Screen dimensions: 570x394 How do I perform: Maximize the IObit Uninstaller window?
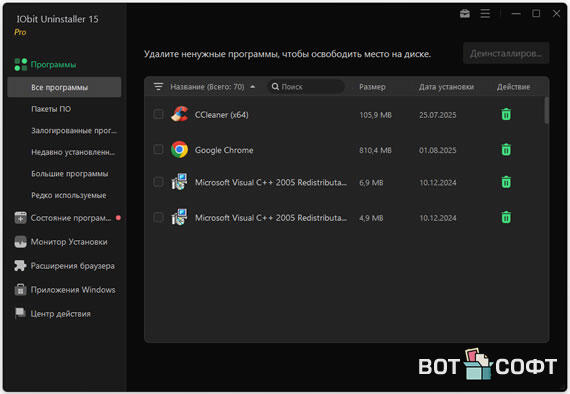536,13
